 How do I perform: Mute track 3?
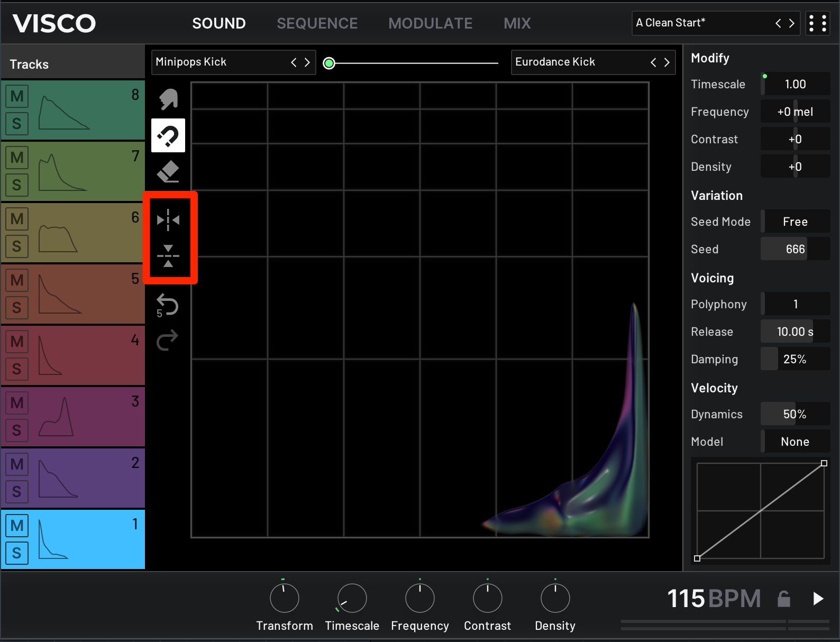(17, 403)
